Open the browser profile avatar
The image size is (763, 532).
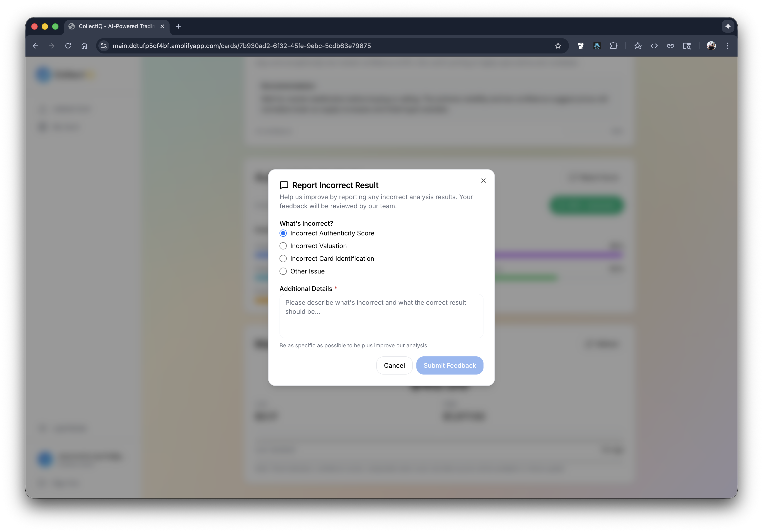pyautogui.click(x=711, y=46)
